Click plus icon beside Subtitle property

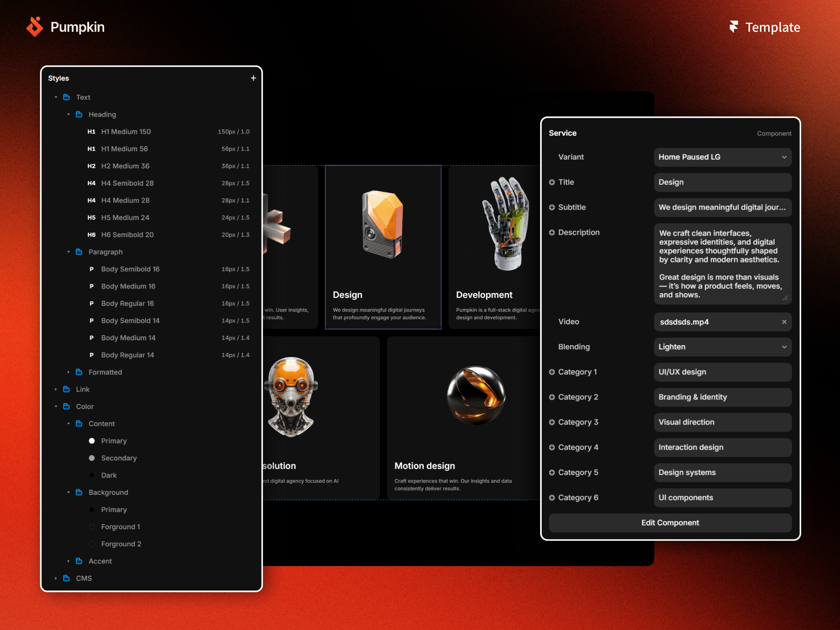(x=552, y=207)
